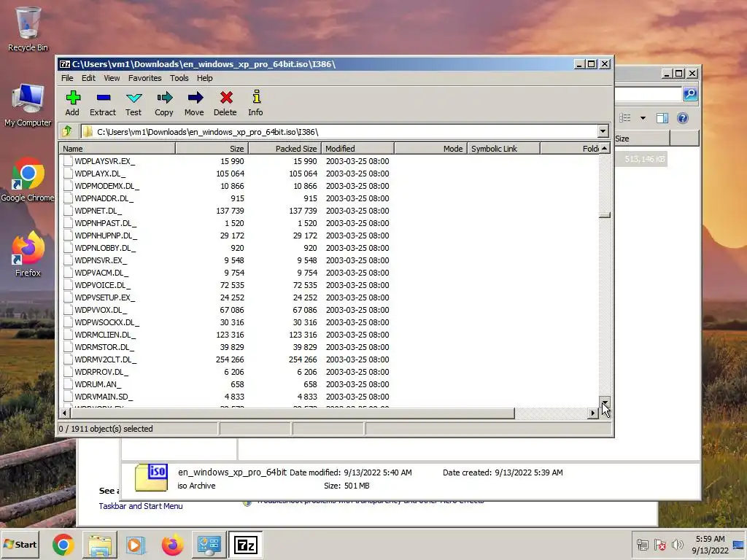Select the WDPVOICE.DL_ file

pyautogui.click(x=102, y=285)
